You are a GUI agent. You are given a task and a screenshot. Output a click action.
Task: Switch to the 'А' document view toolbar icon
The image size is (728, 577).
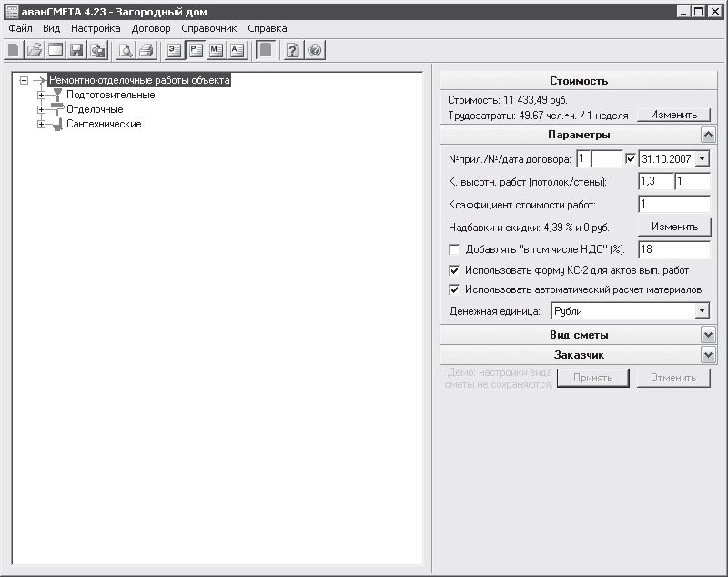coord(237,50)
